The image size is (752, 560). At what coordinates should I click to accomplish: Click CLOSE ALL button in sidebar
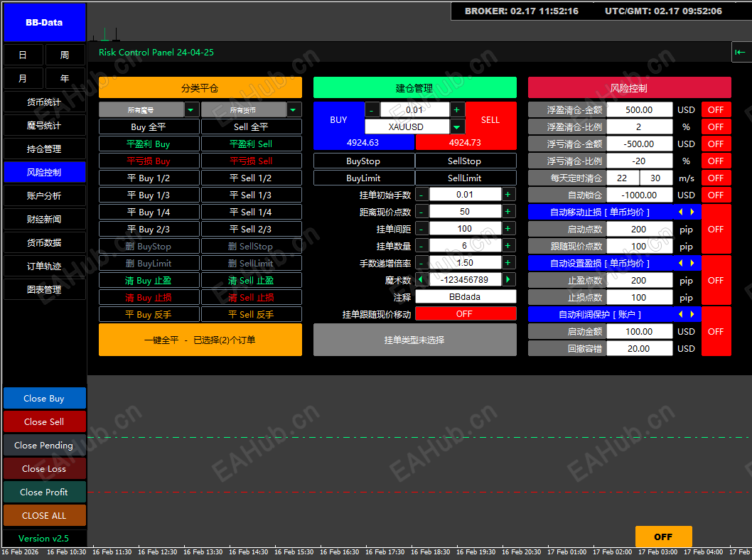coord(44,515)
